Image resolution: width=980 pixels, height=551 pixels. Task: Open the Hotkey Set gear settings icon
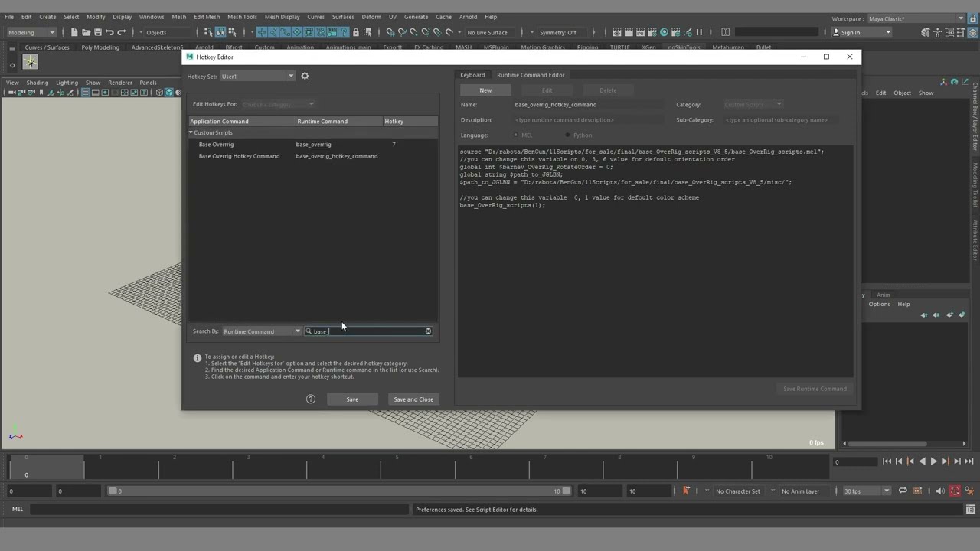click(305, 76)
